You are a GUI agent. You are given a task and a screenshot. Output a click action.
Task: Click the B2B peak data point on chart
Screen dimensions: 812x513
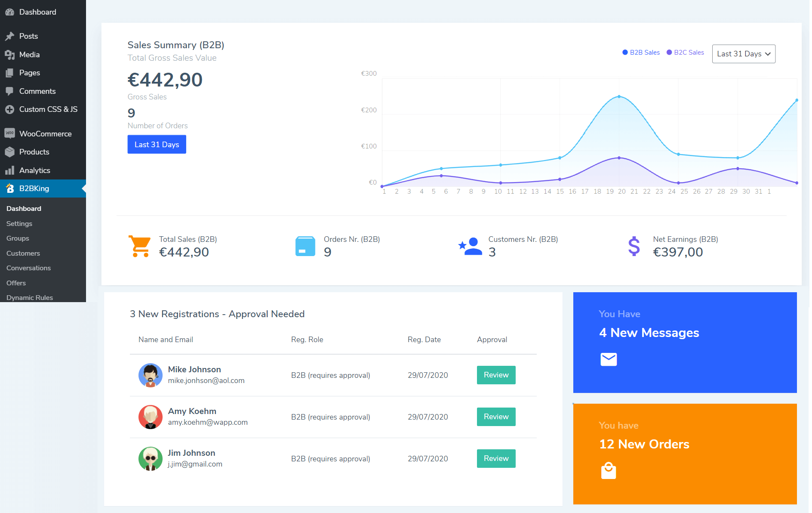[619, 96]
